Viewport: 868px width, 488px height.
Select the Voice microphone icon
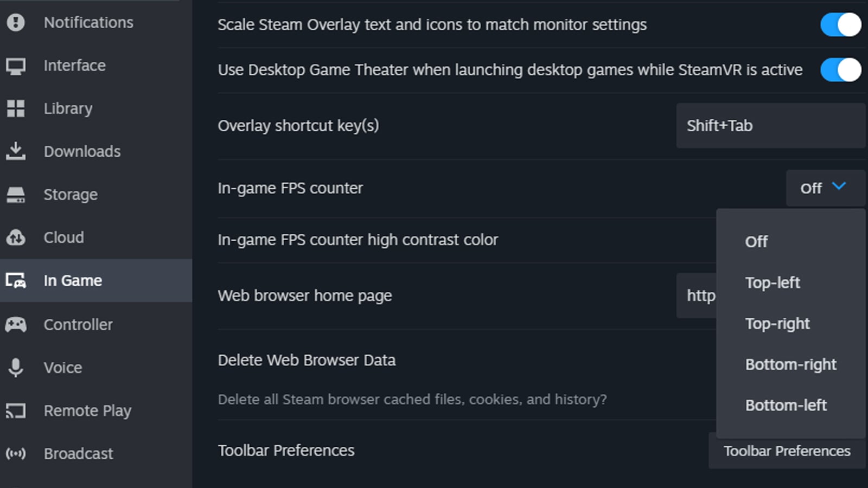(16, 367)
